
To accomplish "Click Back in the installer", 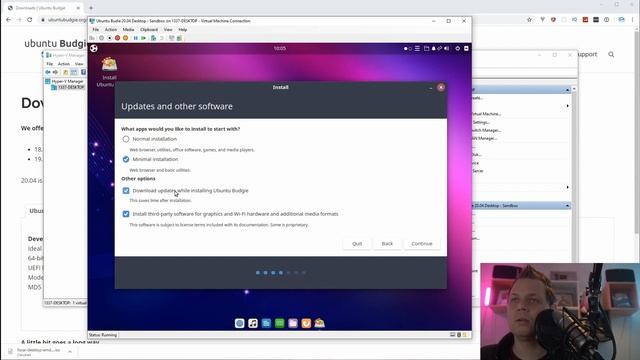I will pyautogui.click(x=387, y=244).
